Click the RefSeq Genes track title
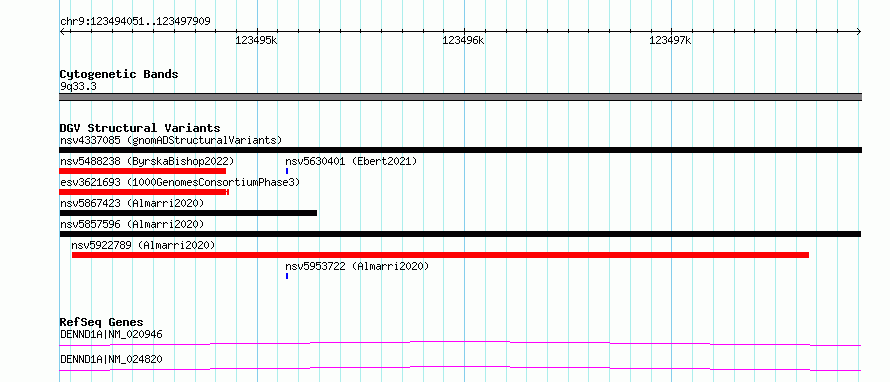The height and width of the screenshot is (382, 890). point(102,323)
